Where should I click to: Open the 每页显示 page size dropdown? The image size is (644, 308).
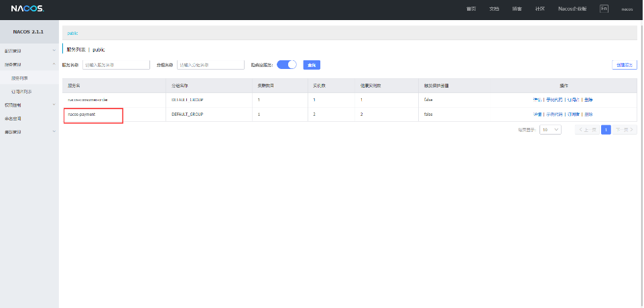(550, 130)
